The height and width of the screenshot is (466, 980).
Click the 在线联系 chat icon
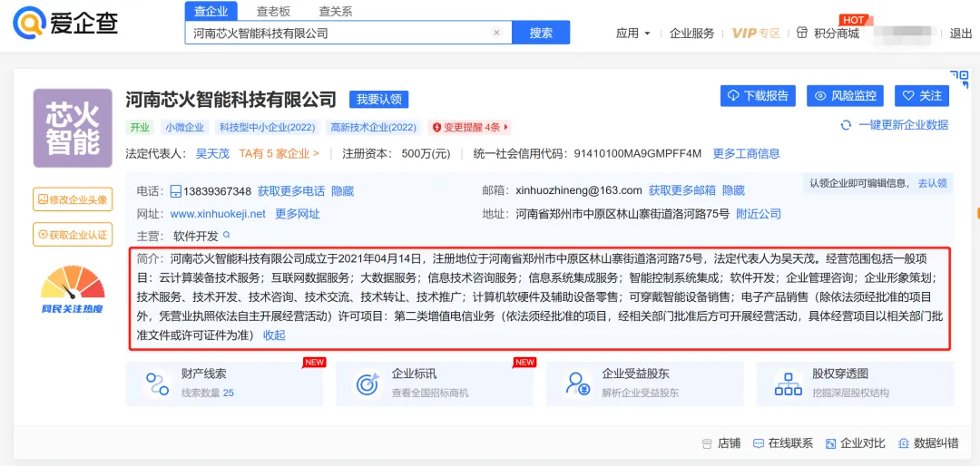(x=758, y=443)
